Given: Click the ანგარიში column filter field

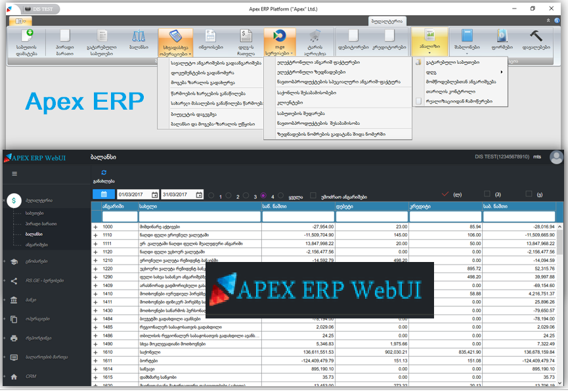Looking at the screenshot, I should click(120, 217).
